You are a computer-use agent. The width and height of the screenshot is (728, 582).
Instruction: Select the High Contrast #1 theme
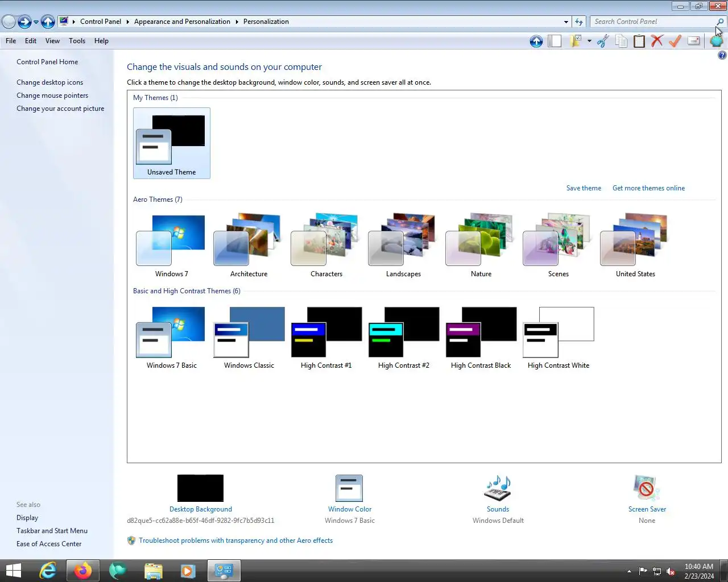[326, 338]
